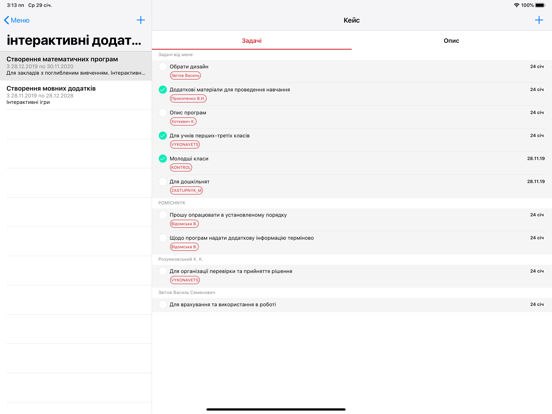Screen dimensions: 552x414
Task: Check Прошу опрацювати в установленому порядку task
Action: point(163,215)
